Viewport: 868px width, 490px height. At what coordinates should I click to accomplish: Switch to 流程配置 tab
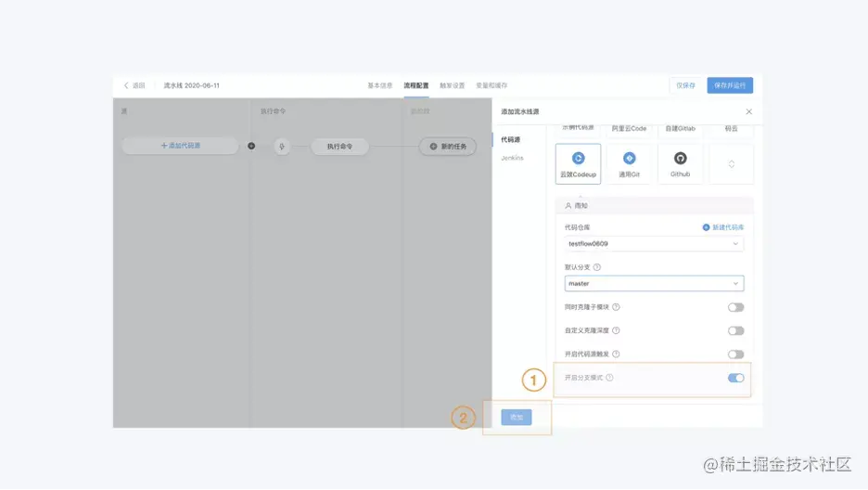pos(415,85)
